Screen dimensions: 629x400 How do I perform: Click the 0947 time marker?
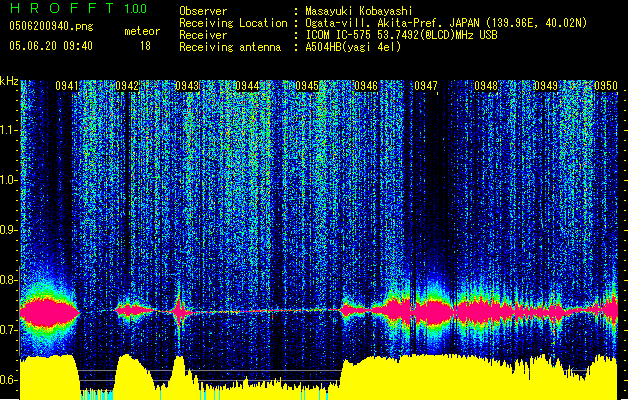pyautogui.click(x=426, y=86)
